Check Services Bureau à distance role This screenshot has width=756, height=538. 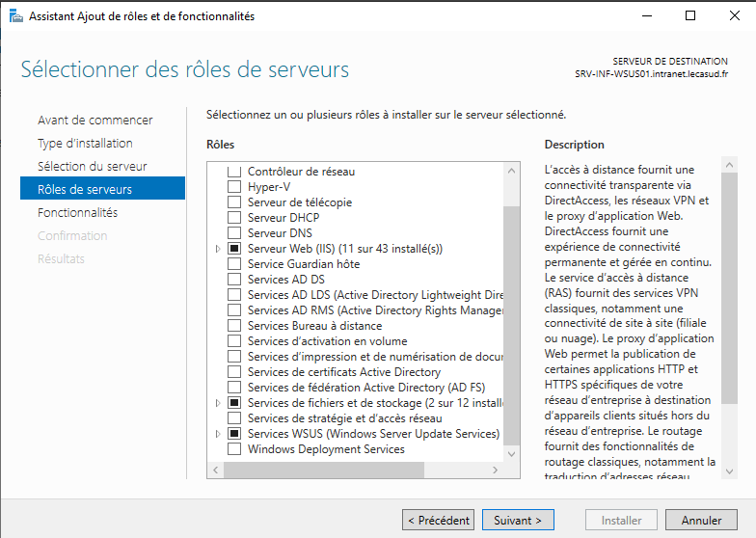(x=233, y=326)
